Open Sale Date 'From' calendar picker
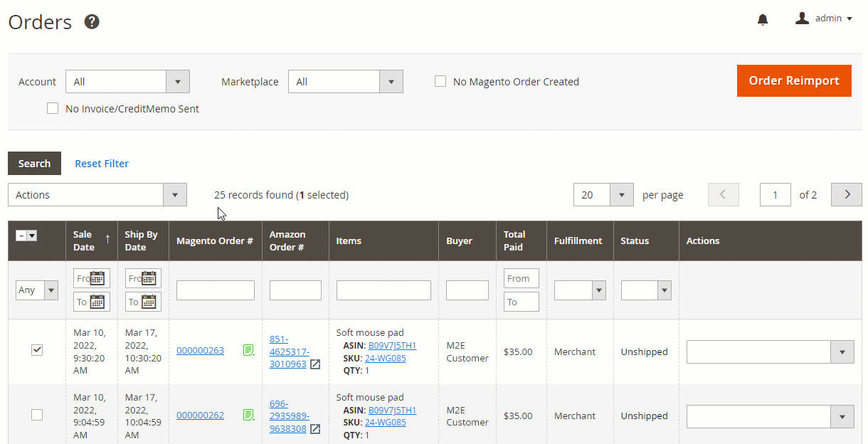Image resolution: width=868 pixels, height=444 pixels. 98,278
